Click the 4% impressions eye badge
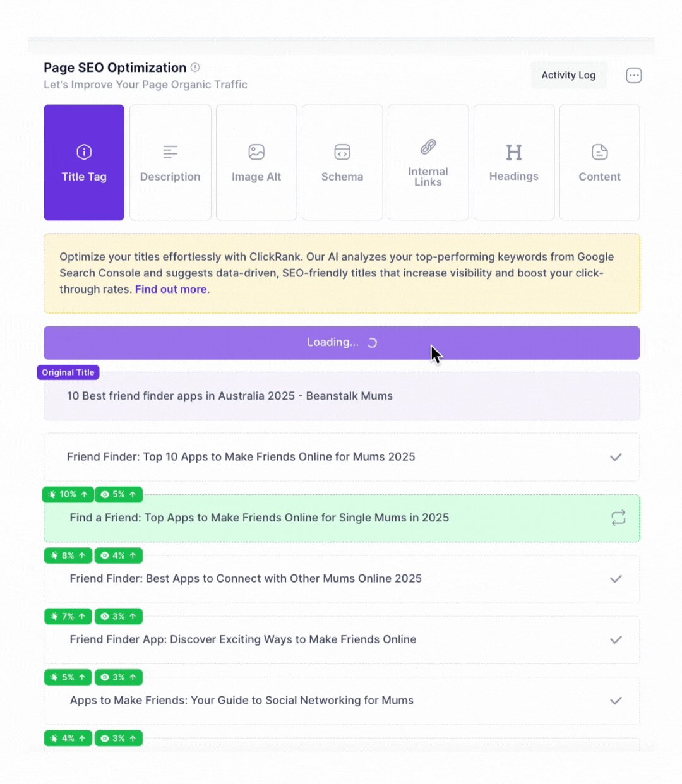The image size is (682, 784). (x=119, y=555)
